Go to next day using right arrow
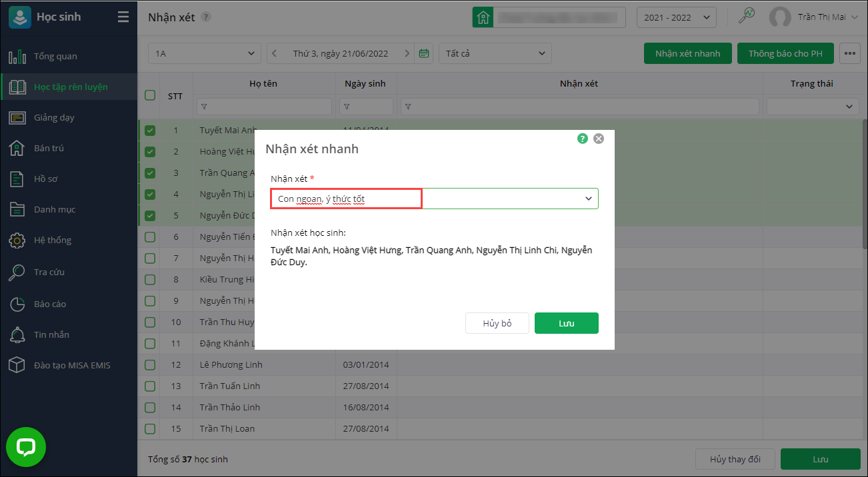The width and height of the screenshot is (868, 477). tap(407, 53)
